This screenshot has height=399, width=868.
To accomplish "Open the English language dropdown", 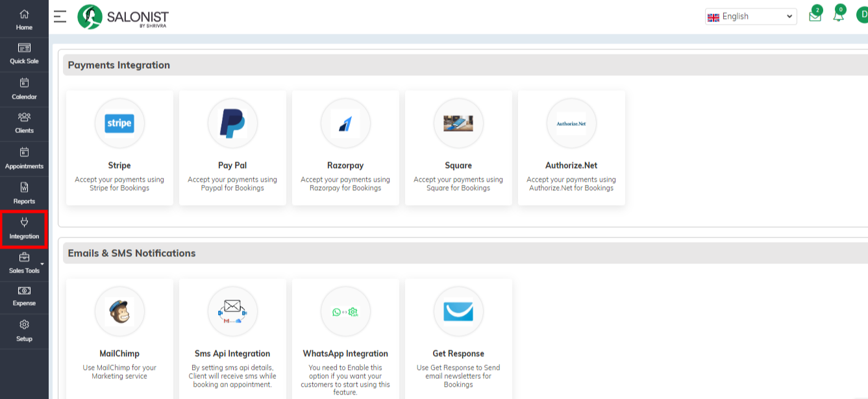I will coord(751,17).
